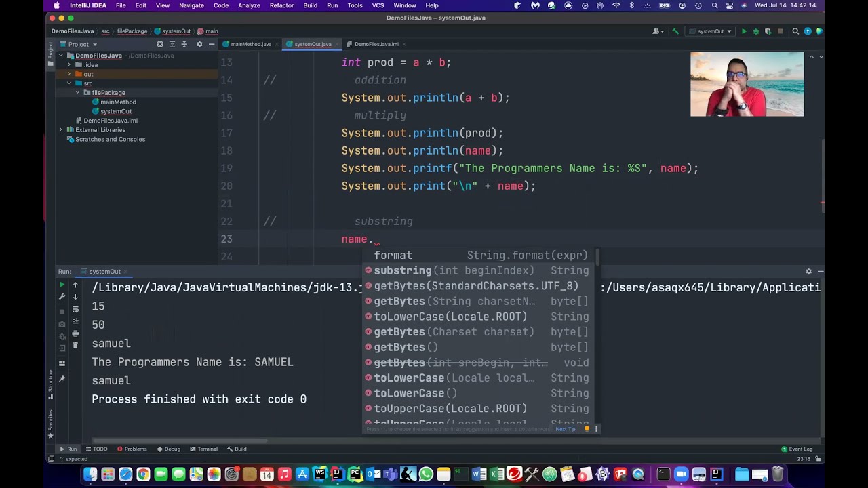Toggle scroll-to-end icon in Run panel
Viewport: 868px width, 488px height.
(75, 322)
